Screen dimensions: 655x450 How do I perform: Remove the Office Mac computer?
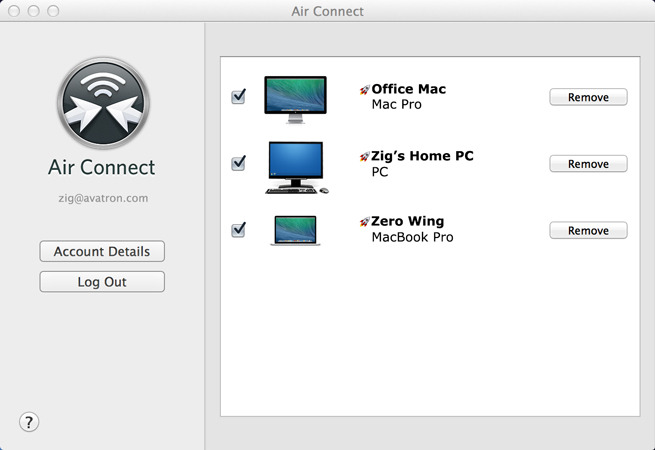coord(588,97)
